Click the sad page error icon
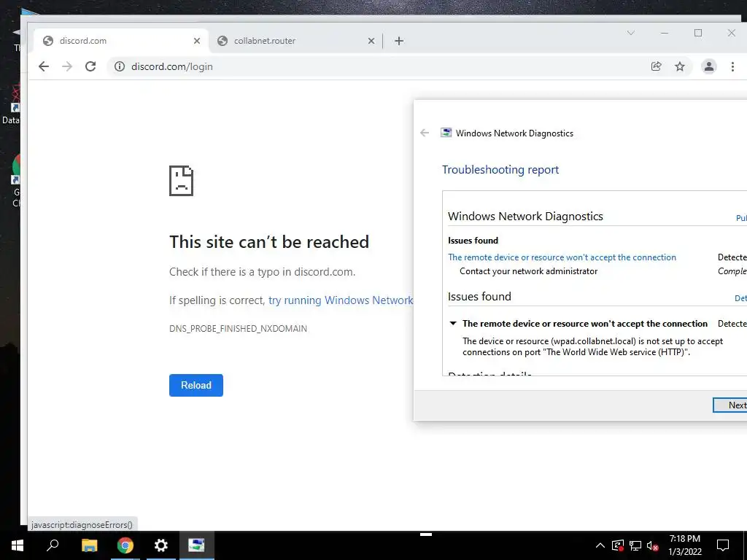The image size is (747, 560). [x=181, y=181]
